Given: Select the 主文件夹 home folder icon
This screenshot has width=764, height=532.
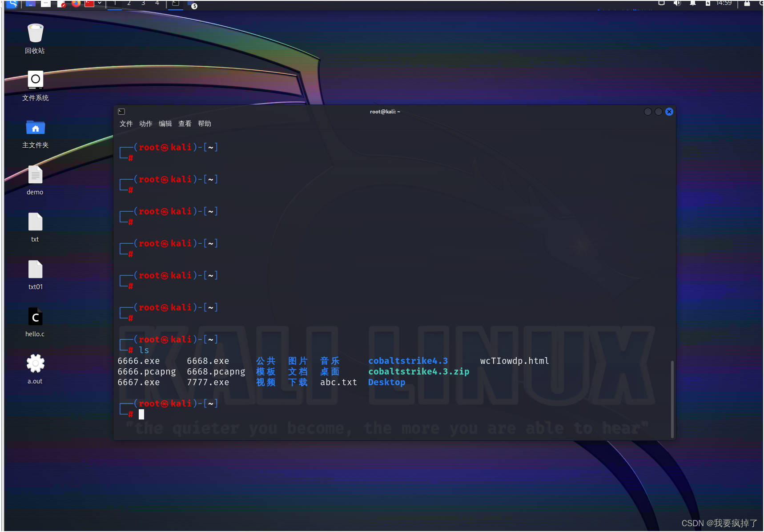Looking at the screenshot, I should 35,134.
